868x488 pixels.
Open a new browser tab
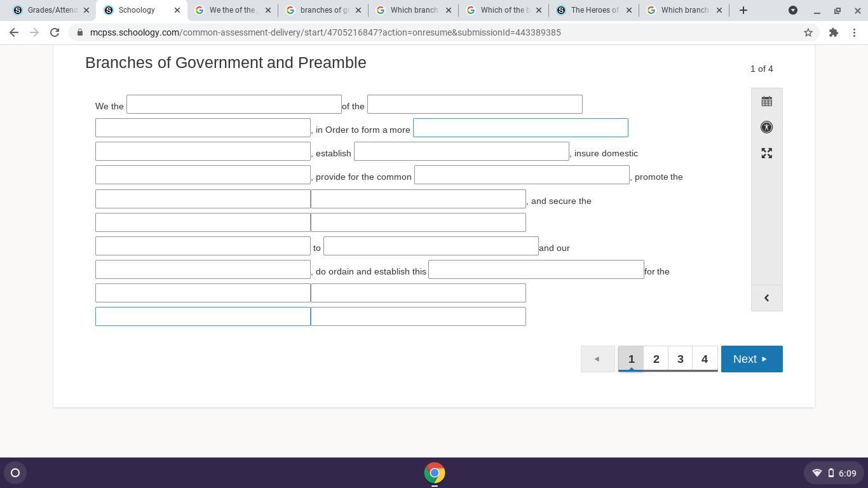pos(743,10)
